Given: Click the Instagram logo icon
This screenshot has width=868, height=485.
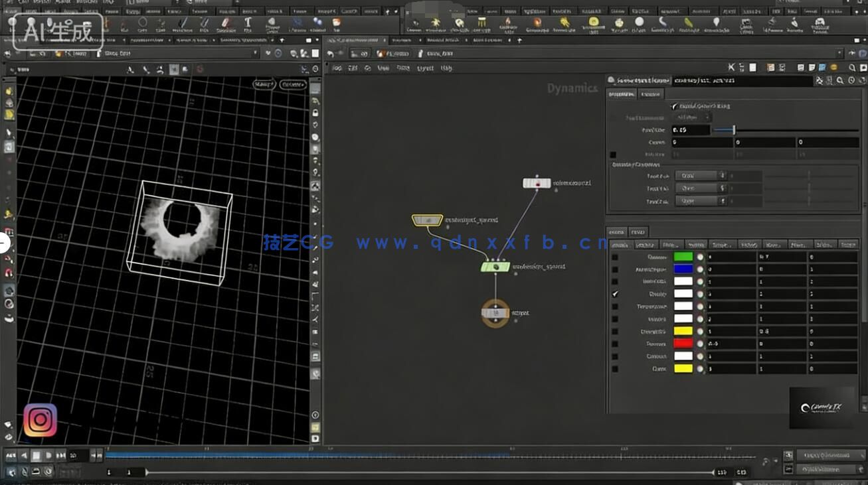Looking at the screenshot, I should 41,420.
